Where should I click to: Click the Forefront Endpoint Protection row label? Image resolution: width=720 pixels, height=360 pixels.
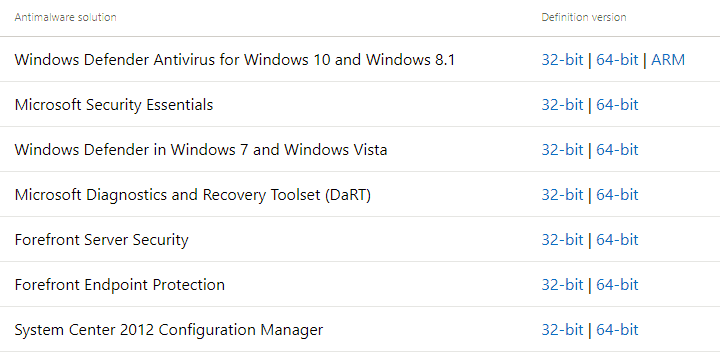tap(120, 285)
